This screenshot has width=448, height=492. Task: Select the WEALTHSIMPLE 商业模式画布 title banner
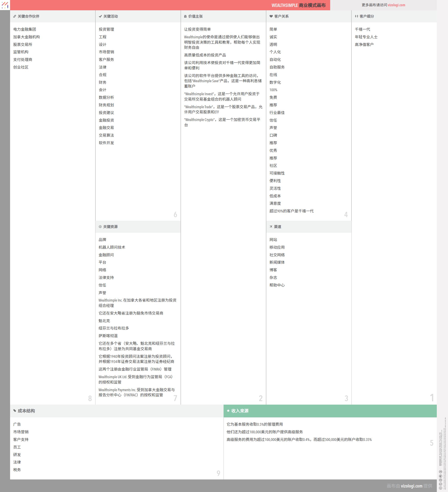click(298, 5)
